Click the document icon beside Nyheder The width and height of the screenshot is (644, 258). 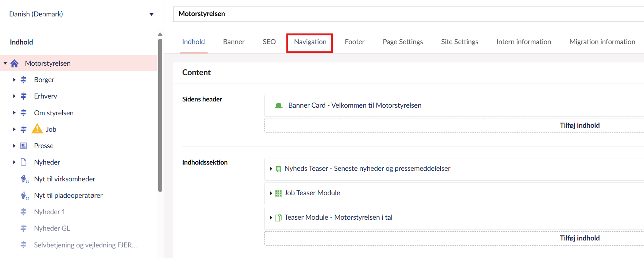point(24,162)
